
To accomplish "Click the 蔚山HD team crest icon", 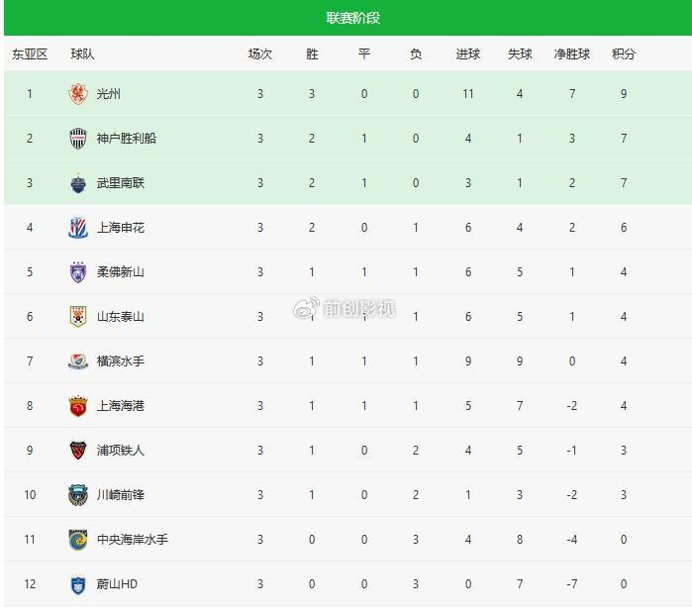I will (78, 584).
